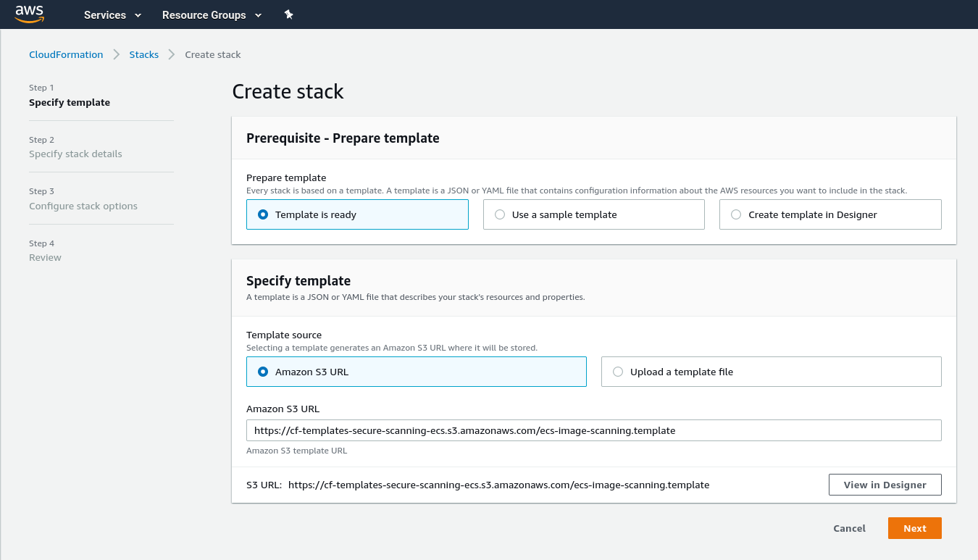This screenshot has height=560, width=978.
Task: Click the Cancel button
Action: [x=849, y=528]
